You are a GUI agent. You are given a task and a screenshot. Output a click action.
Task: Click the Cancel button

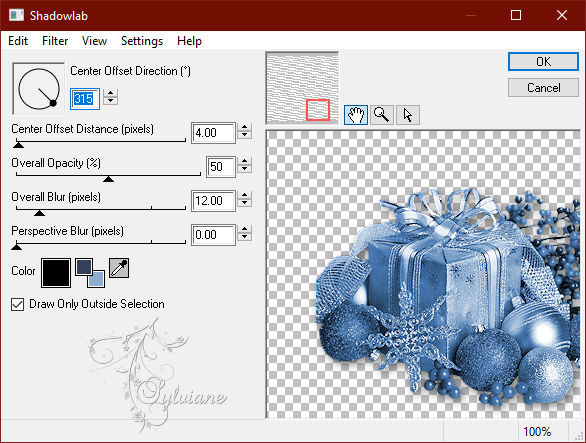click(x=543, y=88)
